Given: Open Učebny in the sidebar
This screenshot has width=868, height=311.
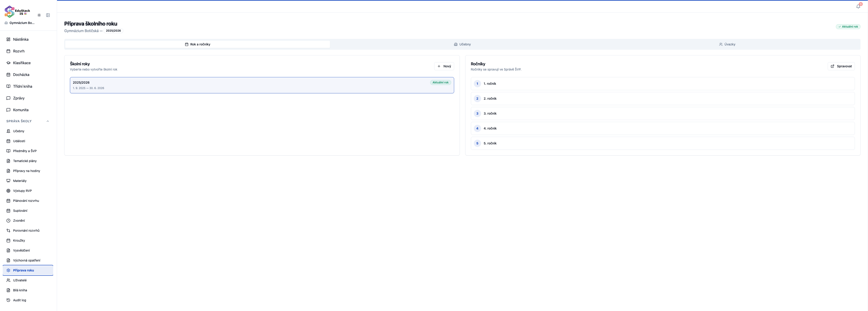Looking at the screenshot, I should [x=28, y=131].
